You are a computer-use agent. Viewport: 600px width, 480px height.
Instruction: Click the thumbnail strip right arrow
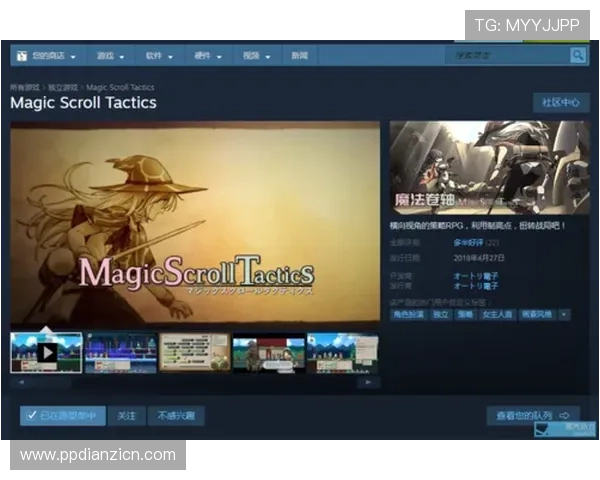[368, 382]
